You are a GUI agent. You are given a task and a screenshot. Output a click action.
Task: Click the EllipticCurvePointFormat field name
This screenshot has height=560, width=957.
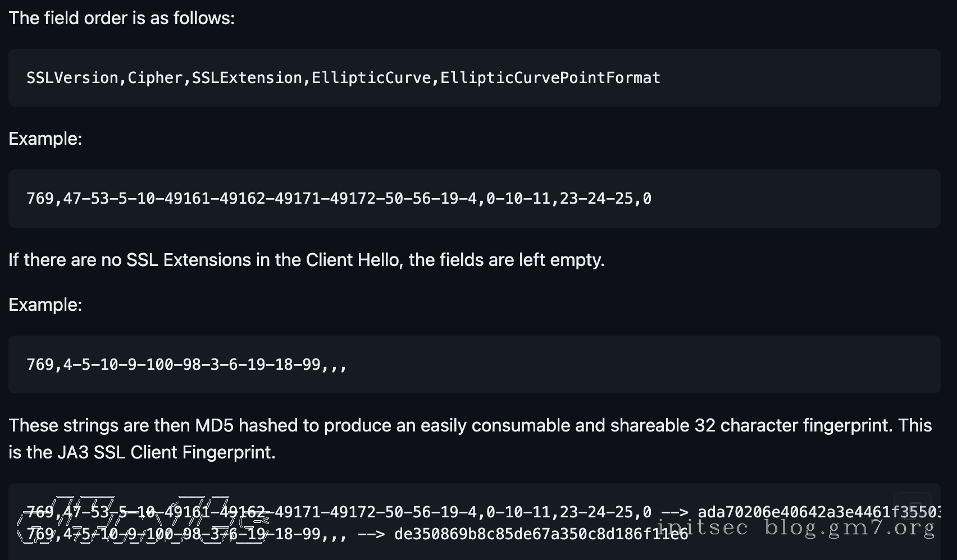tap(550, 78)
